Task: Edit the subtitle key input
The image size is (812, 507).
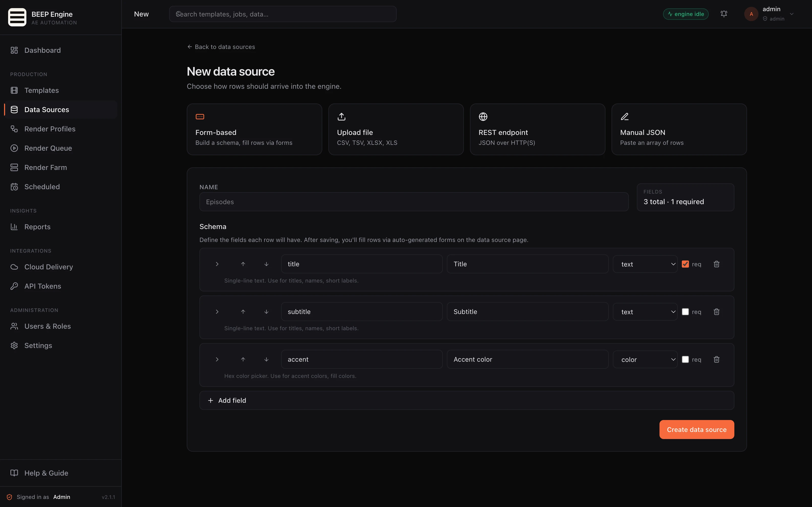Action: click(x=362, y=312)
